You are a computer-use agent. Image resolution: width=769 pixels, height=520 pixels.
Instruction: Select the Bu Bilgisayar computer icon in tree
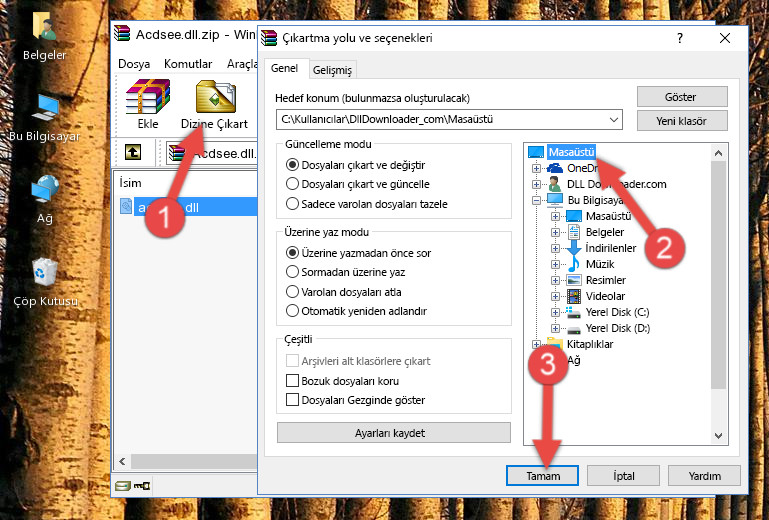point(555,200)
